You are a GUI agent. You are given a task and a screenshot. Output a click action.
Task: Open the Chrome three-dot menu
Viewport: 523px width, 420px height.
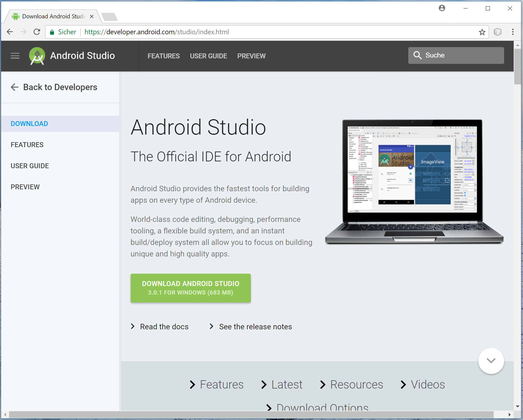pyautogui.click(x=513, y=32)
